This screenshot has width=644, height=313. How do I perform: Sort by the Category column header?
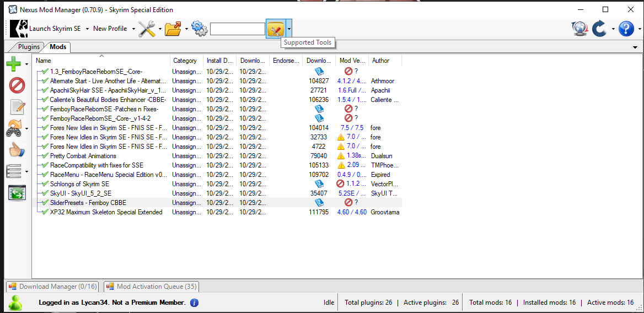point(186,60)
